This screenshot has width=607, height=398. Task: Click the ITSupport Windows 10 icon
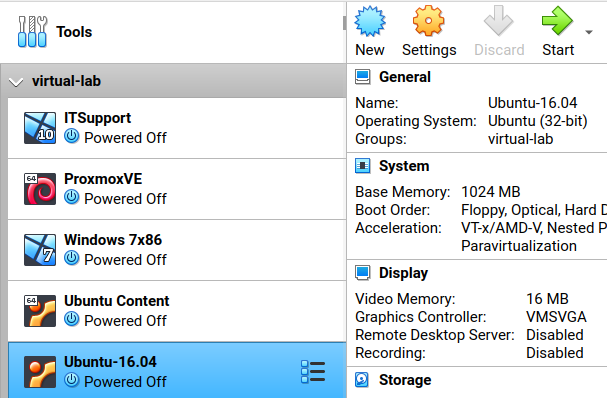(x=40, y=128)
